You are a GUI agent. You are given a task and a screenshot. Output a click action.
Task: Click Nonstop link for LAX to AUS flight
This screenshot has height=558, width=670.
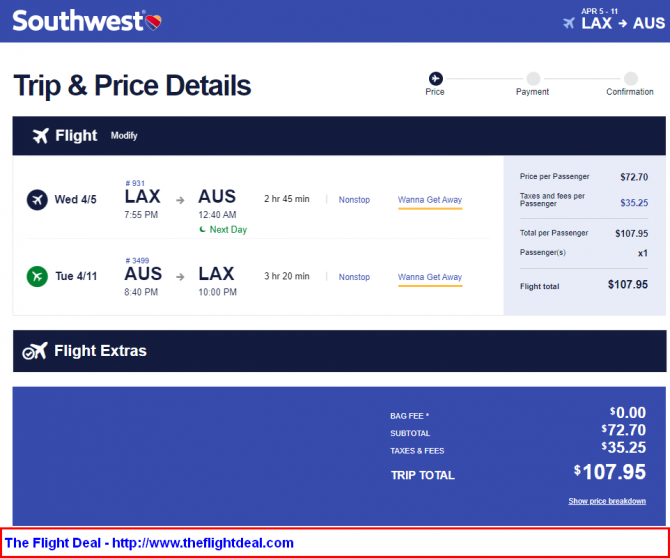354,200
